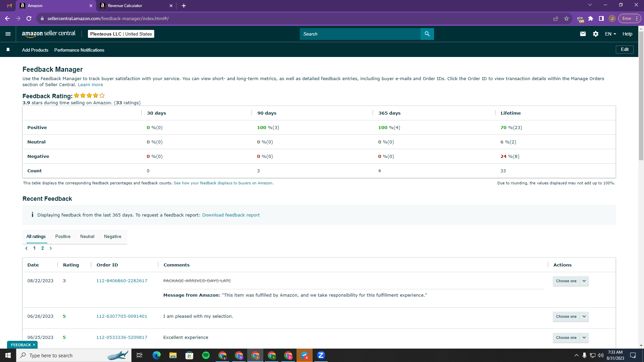
Task: Open order 112-0533336-5209817
Action: 122,338
